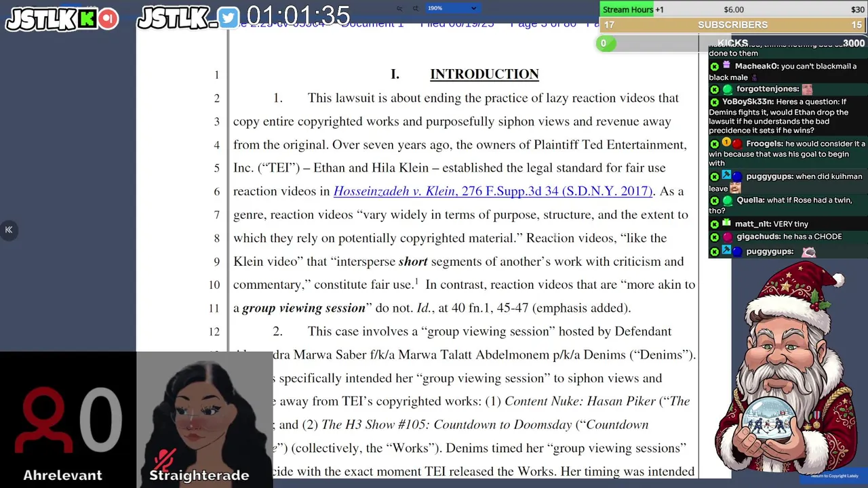Click the red record circle icon

108,19
